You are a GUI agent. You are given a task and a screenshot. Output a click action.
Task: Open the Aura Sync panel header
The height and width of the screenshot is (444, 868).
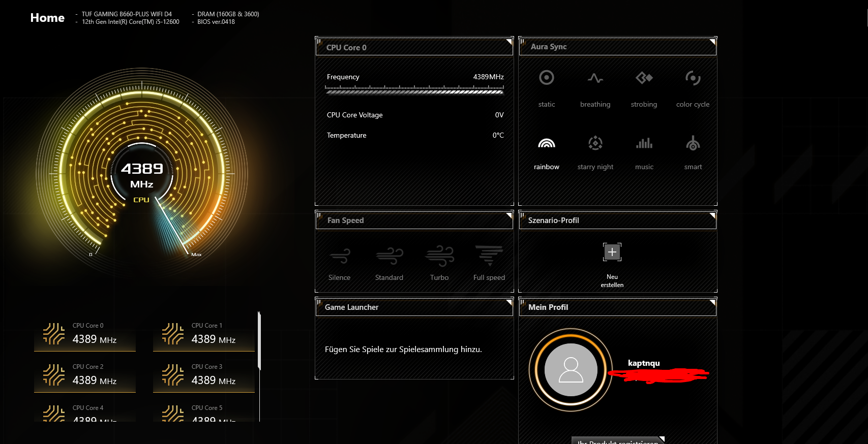[x=618, y=47]
